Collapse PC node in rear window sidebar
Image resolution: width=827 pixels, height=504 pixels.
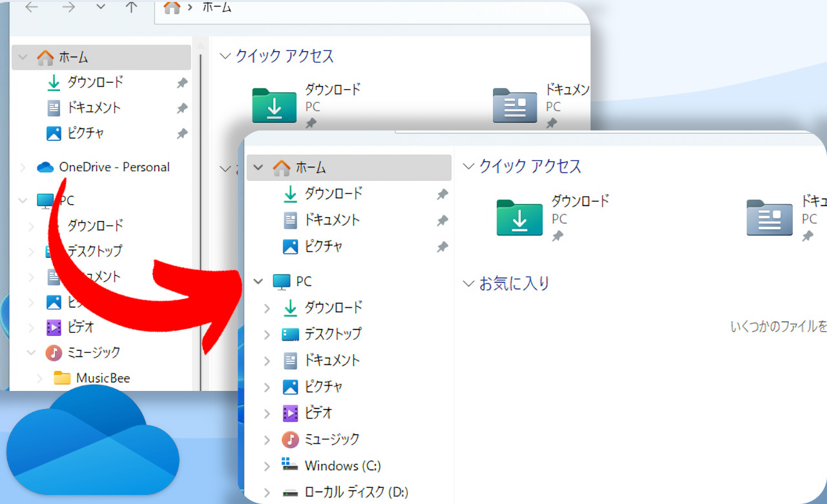pyautogui.click(x=23, y=201)
